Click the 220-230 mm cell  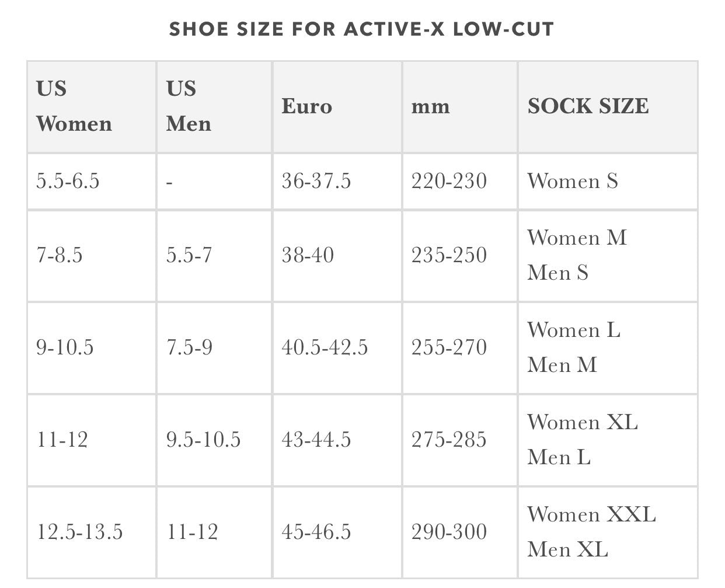click(x=449, y=181)
